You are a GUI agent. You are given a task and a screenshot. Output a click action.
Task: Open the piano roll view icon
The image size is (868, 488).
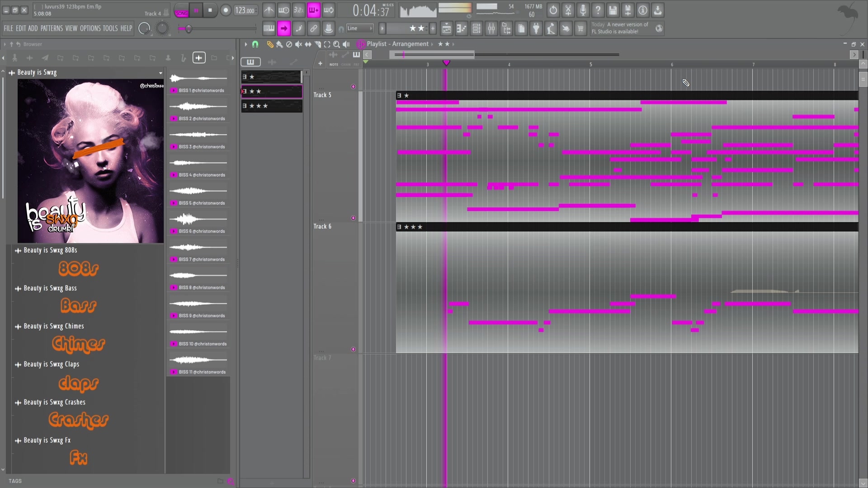(x=461, y=28)
